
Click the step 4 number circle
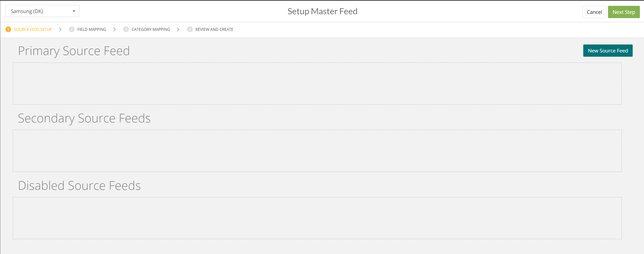coord(190,29)
